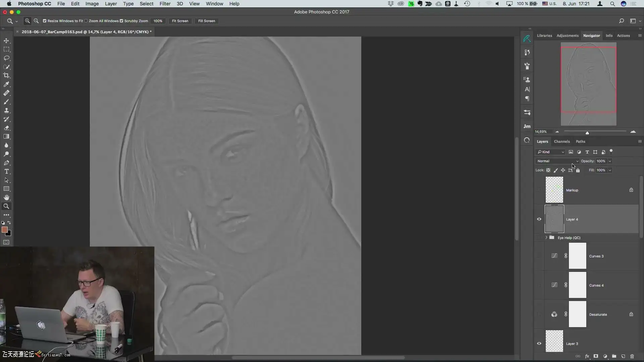Add a layer mask from Layers footer
Viewport: 644px width, 362px height.
tap(596, 356)
